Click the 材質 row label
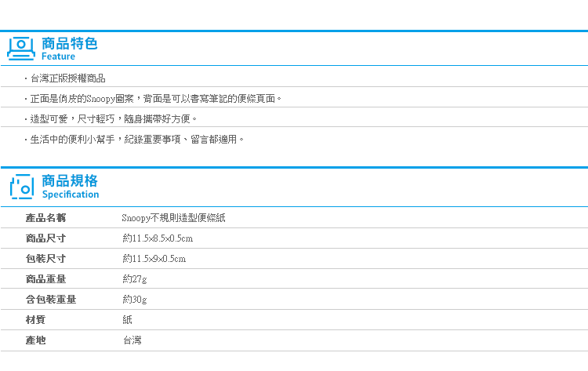The image size is (588, 371). click(x=35, y=320)
